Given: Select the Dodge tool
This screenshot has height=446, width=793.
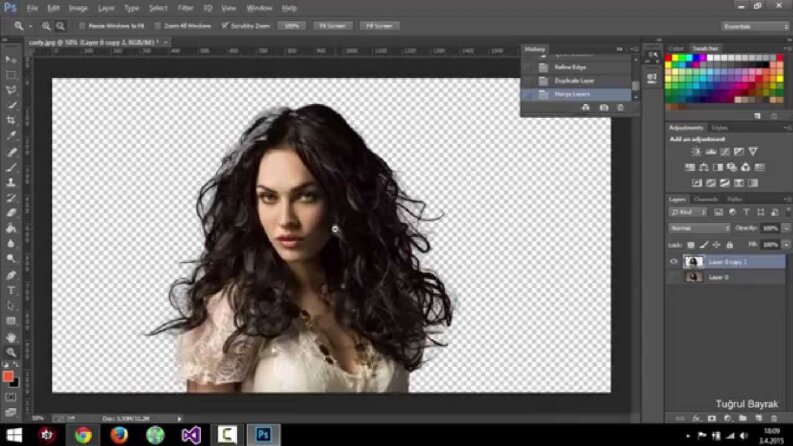Looking at the screenshot, I should [11, 259].
